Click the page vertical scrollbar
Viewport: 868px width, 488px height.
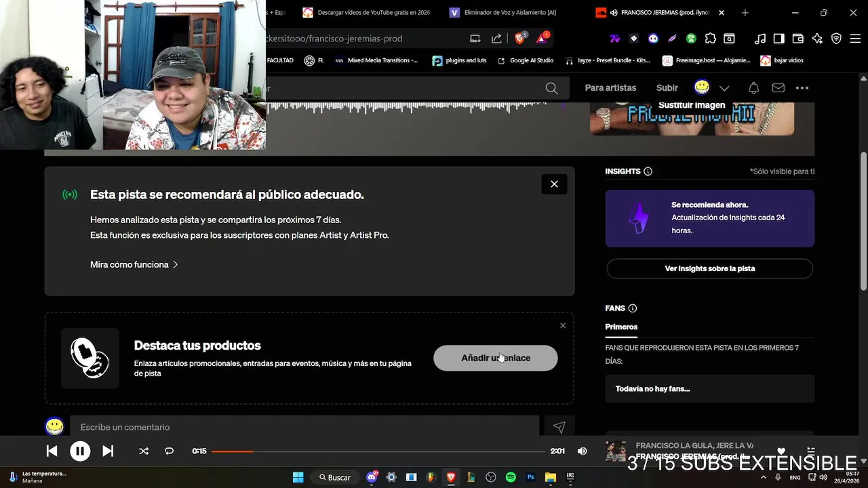(863, 221)
